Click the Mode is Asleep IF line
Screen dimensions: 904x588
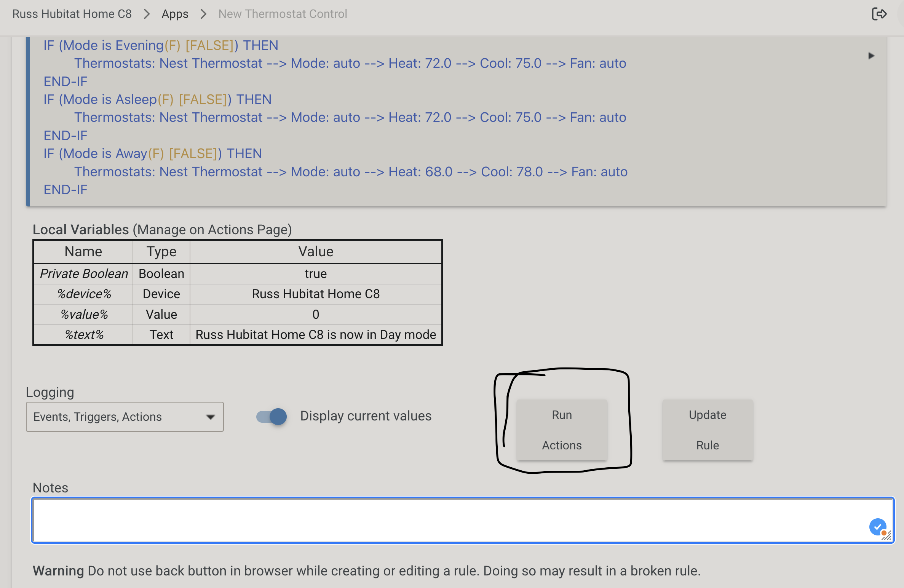pos(157,99)
